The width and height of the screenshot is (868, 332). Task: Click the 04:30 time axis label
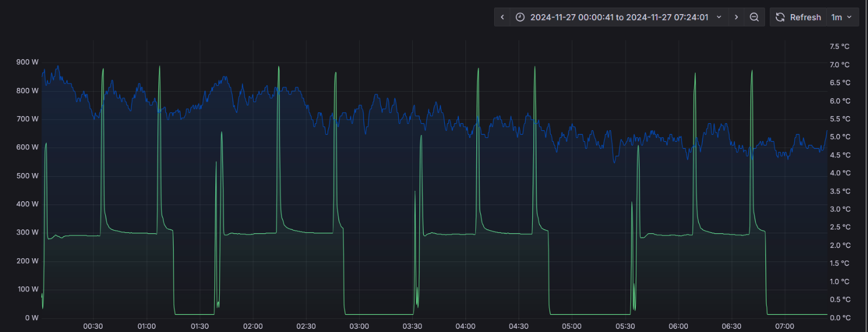[519, 327]
